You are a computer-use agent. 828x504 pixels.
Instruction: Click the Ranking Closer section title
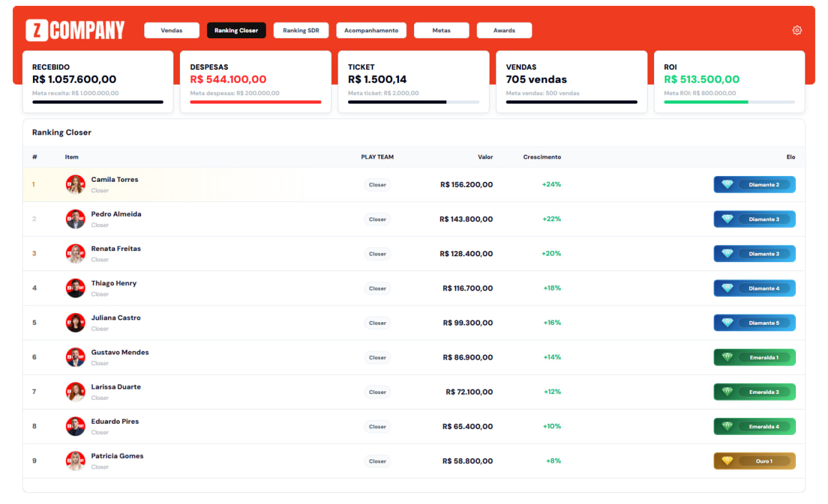62,132
